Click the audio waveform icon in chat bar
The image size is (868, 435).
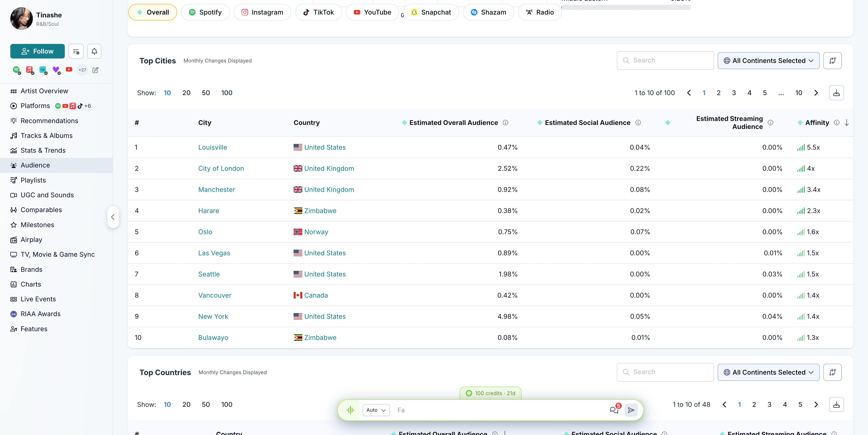pyautogui.click(x=350, y=410)
